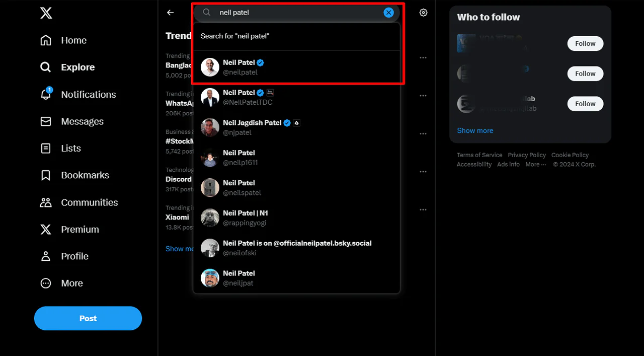Go to Explore in sidebar
Viewport: 644px width, 356px height.
click(x=67, y=67)
